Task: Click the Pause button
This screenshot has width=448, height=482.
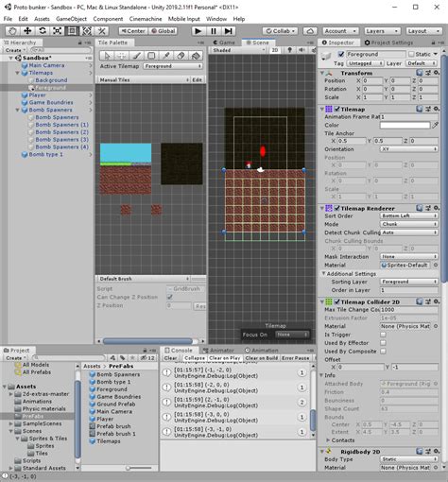Action: [x=214, y=31]
